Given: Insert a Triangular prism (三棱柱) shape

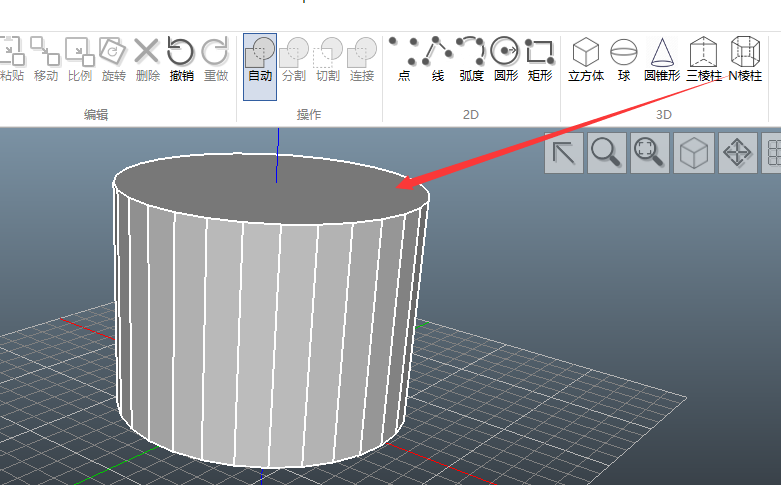Looking at the screenshot, I should pyautogui.click(x=703, y=59).
